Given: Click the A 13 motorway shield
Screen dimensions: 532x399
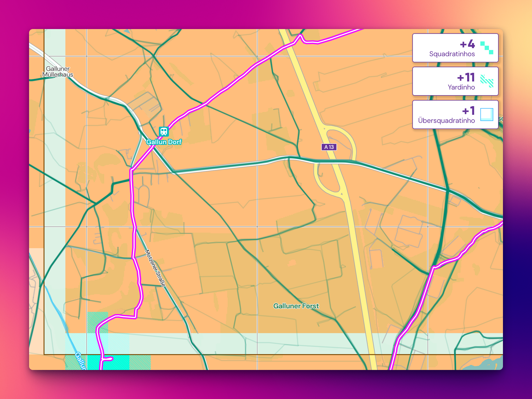Looking at the screenshot, I should click(329, 147).
